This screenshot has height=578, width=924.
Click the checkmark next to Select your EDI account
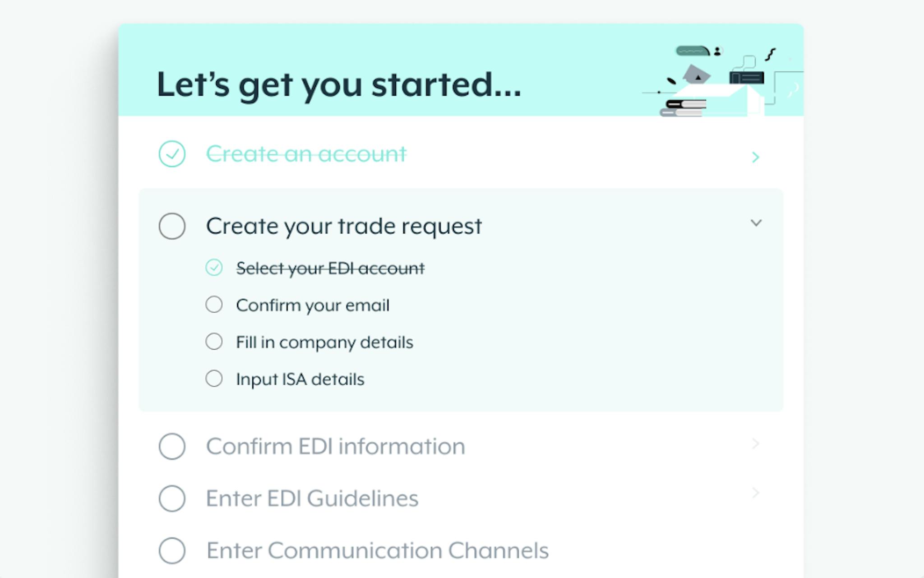coord(214,268)
